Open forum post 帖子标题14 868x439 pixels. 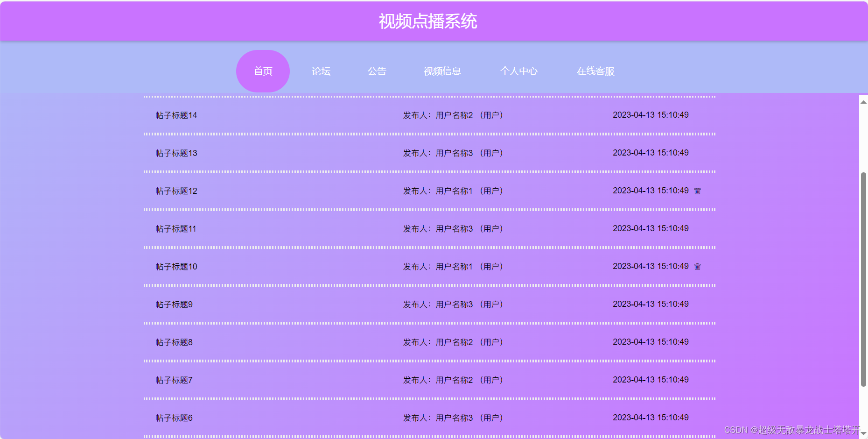[176, 115]
